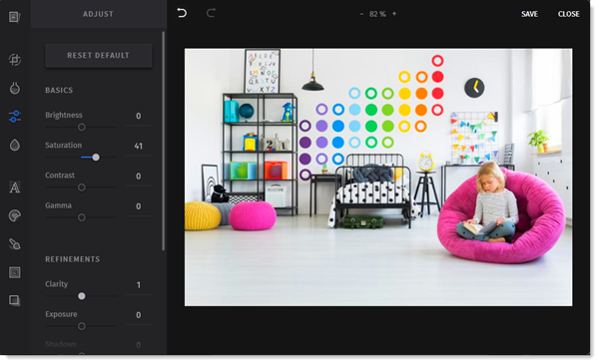The width and height of the screenshot is (599, 364).
Task: Select the brush tool icon
Action: point(15,243)
